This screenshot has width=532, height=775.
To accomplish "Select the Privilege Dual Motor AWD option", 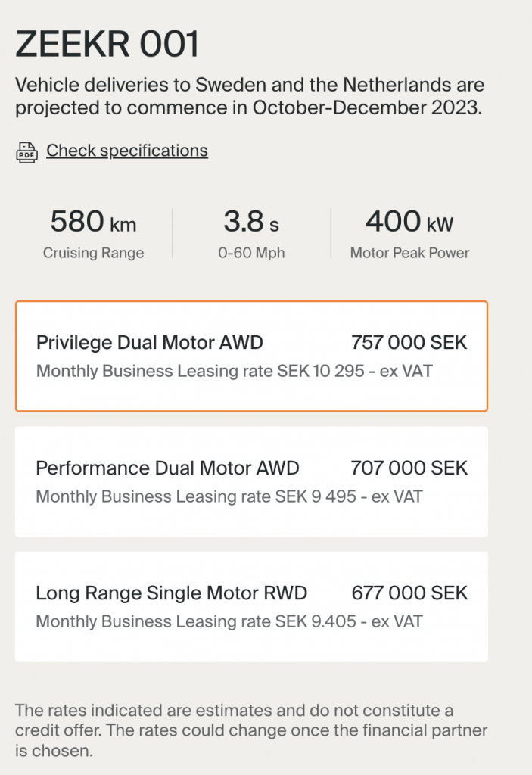I will click(150, 343).
